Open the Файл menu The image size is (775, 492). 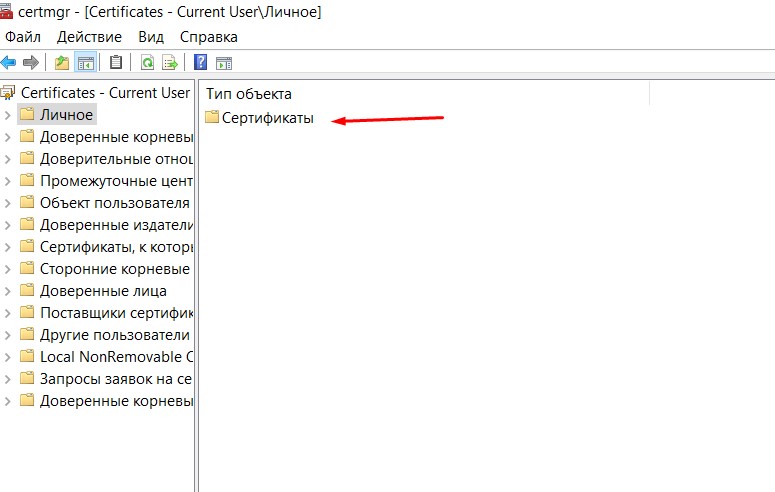tap(22, 37)
